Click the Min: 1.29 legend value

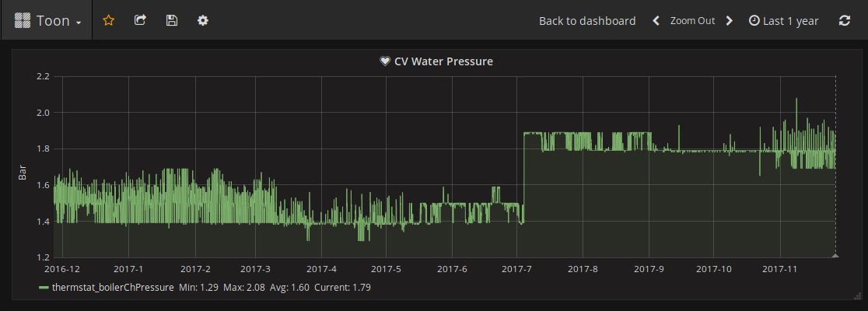pos(198,288)
